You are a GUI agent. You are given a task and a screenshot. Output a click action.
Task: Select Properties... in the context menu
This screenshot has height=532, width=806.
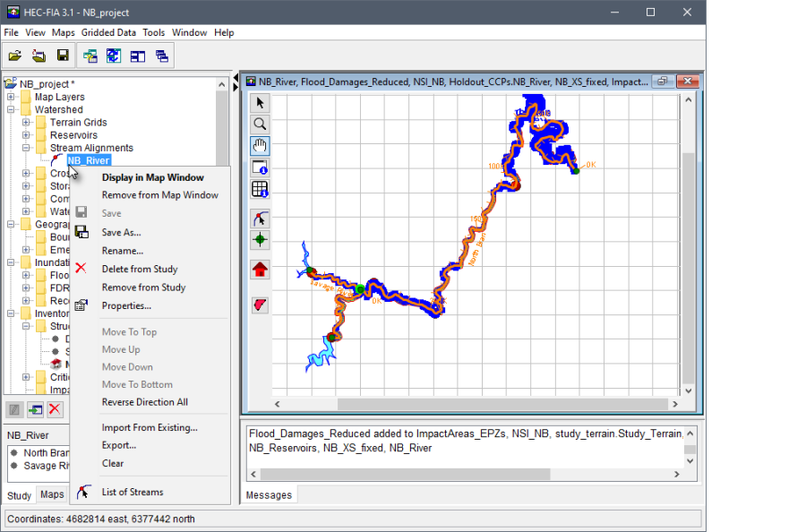[x=126, y=305]
